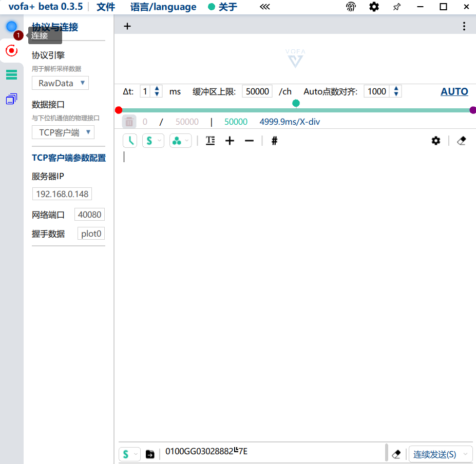
Task: Open receive area gear settings
Action: pyautogui.click(x=436, y=141)
